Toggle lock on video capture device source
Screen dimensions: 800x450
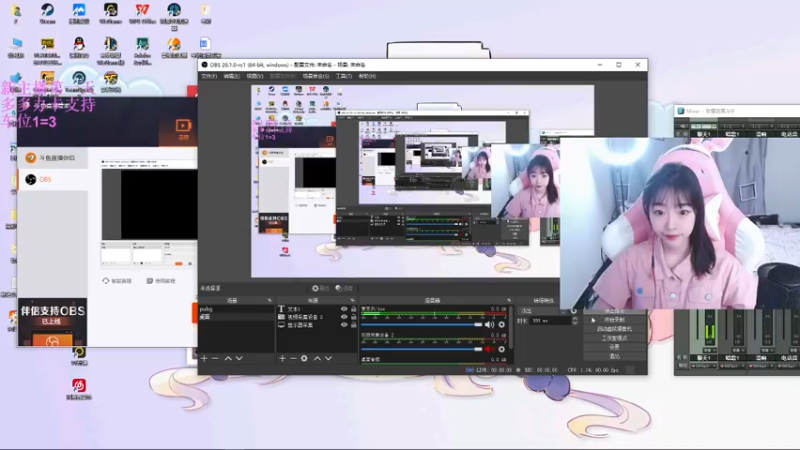(353, 317)
